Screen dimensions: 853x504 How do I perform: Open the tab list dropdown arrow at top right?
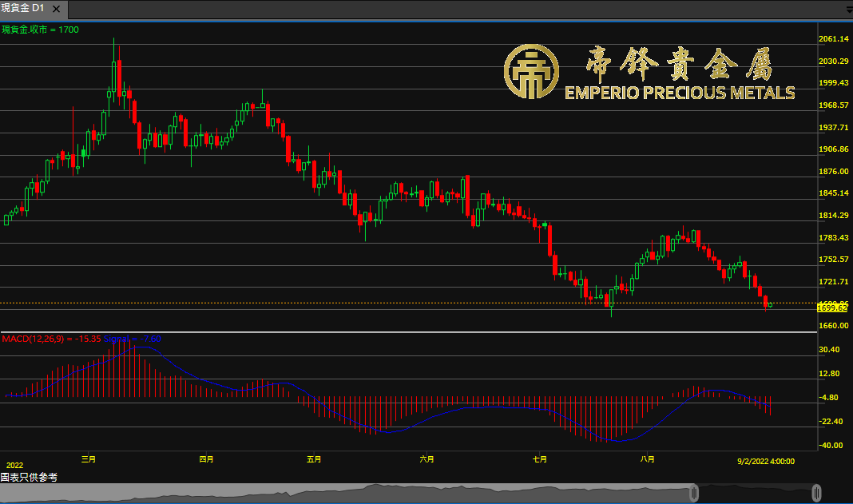(848, 10)
